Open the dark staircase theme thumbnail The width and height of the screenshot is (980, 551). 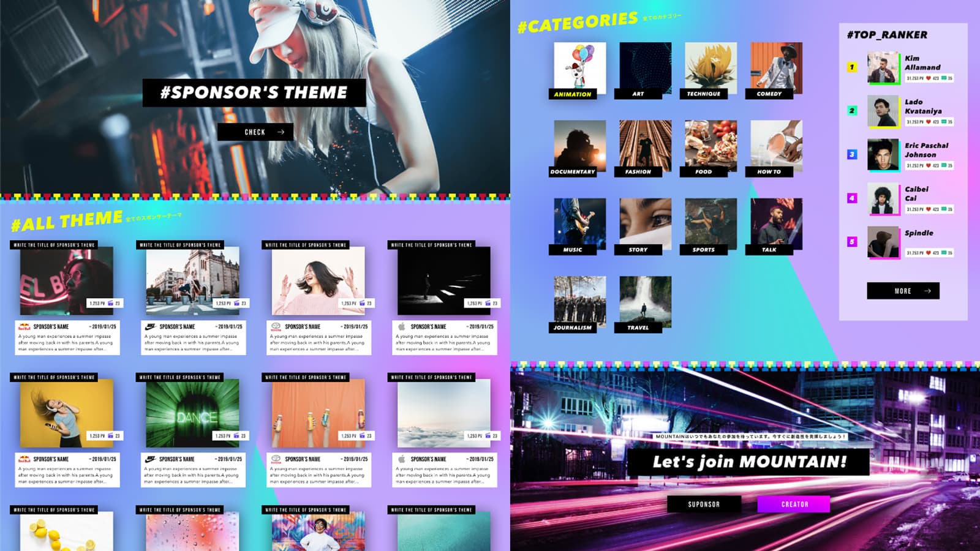tap(444, 281)
